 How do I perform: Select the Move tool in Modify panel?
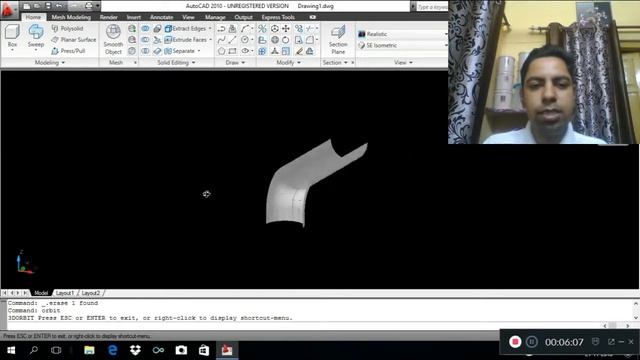point(286,29)
